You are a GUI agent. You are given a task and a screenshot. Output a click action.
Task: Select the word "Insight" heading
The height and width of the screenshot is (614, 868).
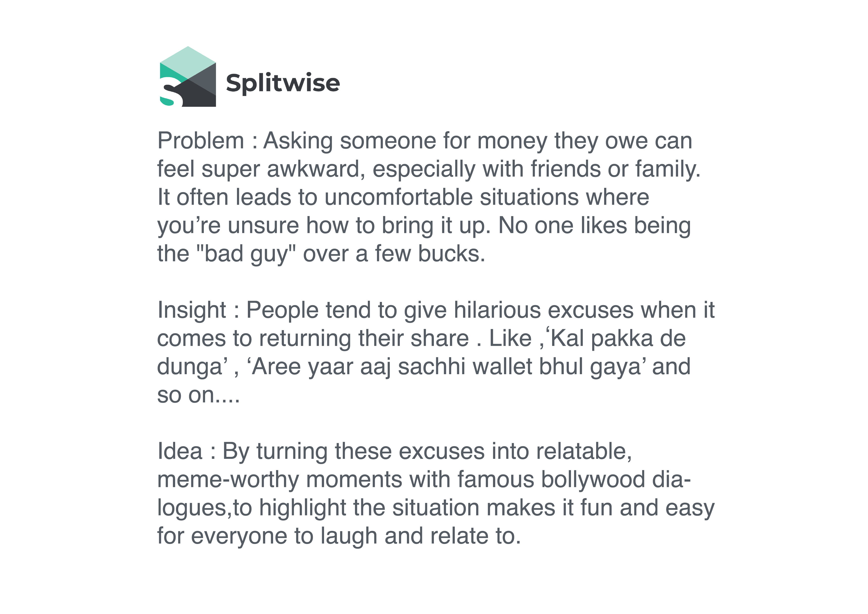pos(192,311)
